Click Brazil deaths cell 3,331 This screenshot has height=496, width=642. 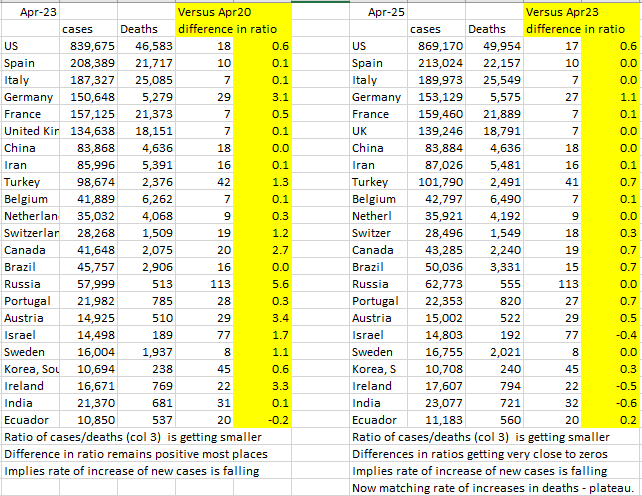click(x=495, y=267)
